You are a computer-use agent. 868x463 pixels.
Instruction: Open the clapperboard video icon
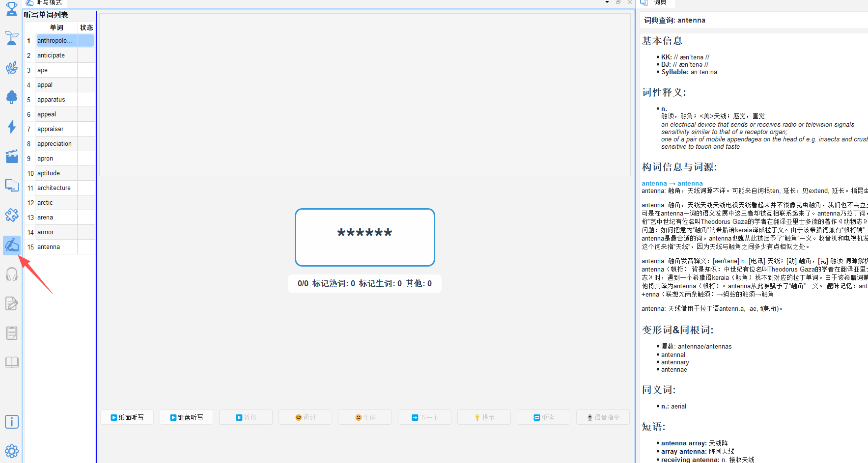point(11,156)
